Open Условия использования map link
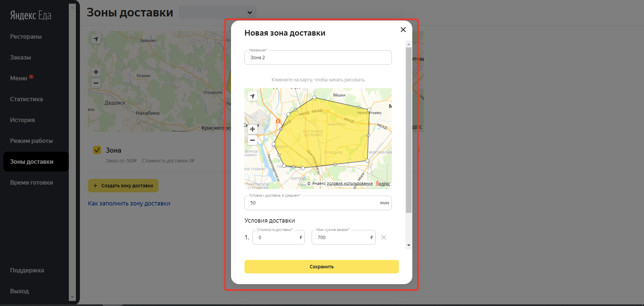The height and width of the screenshot is (306, 644). pos(350,184)
